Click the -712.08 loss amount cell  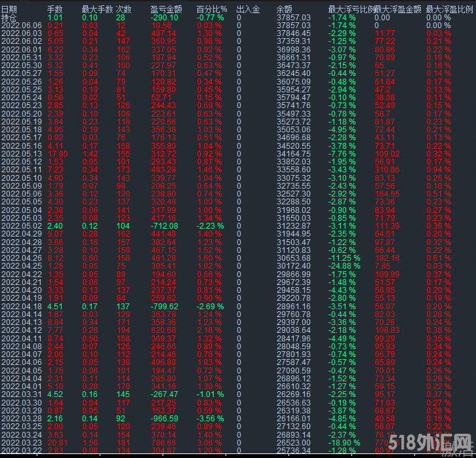pos(165,225)
